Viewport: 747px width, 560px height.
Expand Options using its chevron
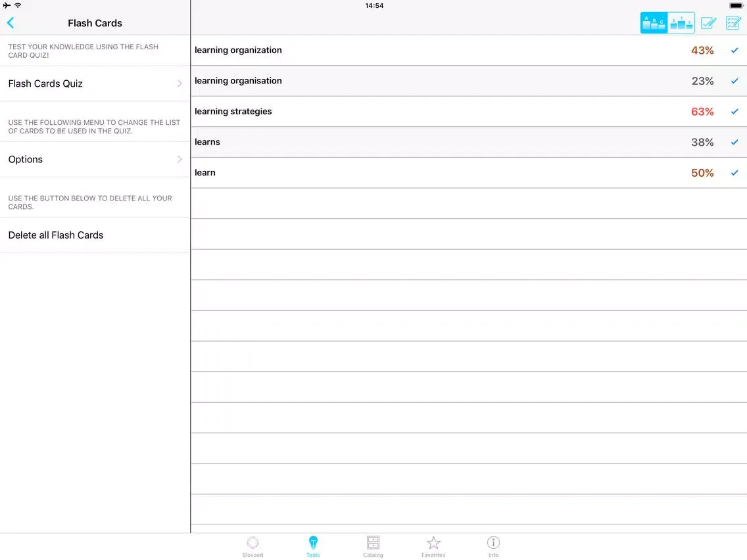tap(180, 159)
